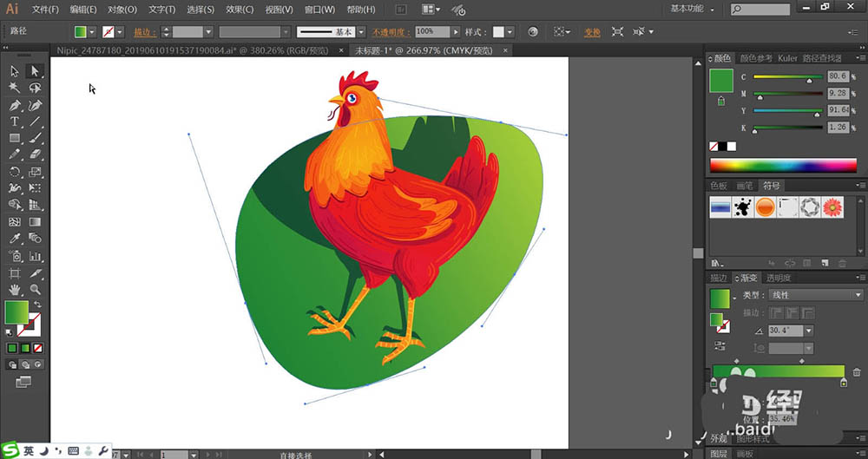Select the Paintbrush tool
The width and height of the screenshot is (868, 459).
35,138
